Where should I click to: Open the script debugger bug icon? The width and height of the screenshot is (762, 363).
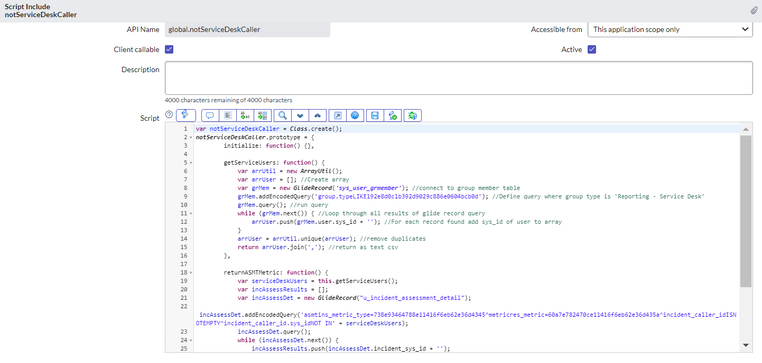[413, 115]
